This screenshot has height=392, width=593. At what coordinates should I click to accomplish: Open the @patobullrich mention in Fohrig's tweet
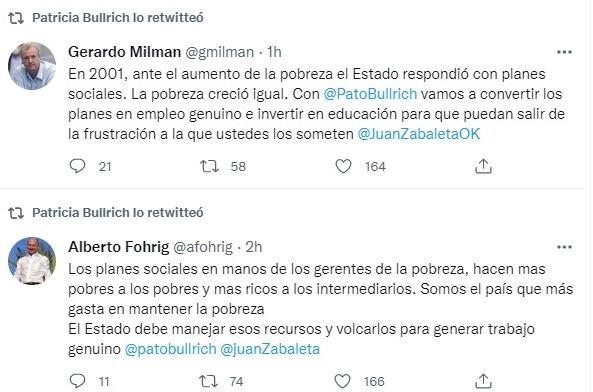[x=171, y=349]
